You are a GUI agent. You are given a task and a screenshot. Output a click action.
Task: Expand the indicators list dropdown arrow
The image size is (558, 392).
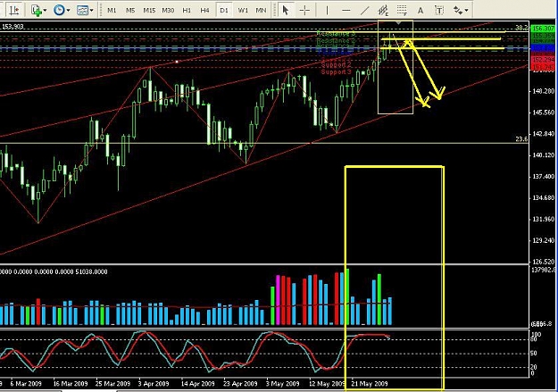click(46, 11)
